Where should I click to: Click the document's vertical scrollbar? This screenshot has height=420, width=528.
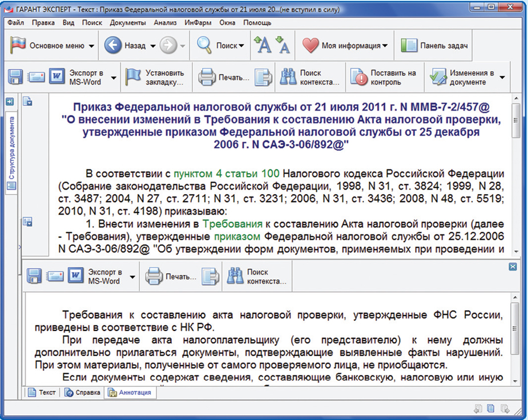pos(515,171)
